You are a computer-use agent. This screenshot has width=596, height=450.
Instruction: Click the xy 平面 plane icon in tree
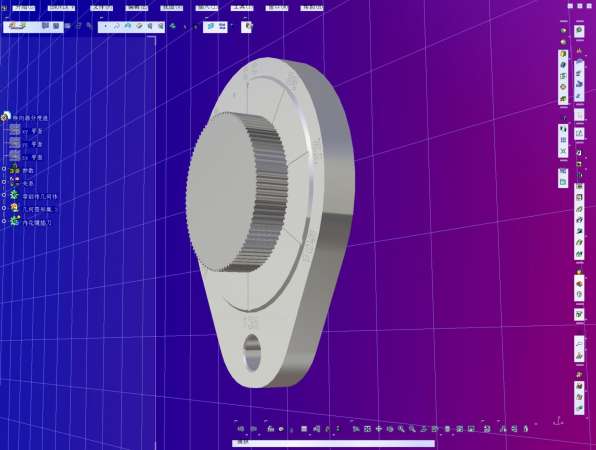[14, 130]
